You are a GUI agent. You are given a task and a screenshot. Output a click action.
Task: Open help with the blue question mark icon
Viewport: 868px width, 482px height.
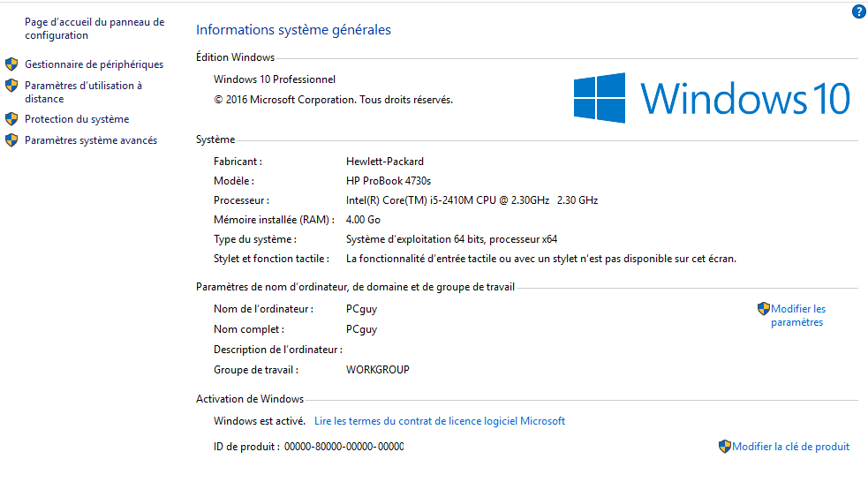click(x=858, y=11)
